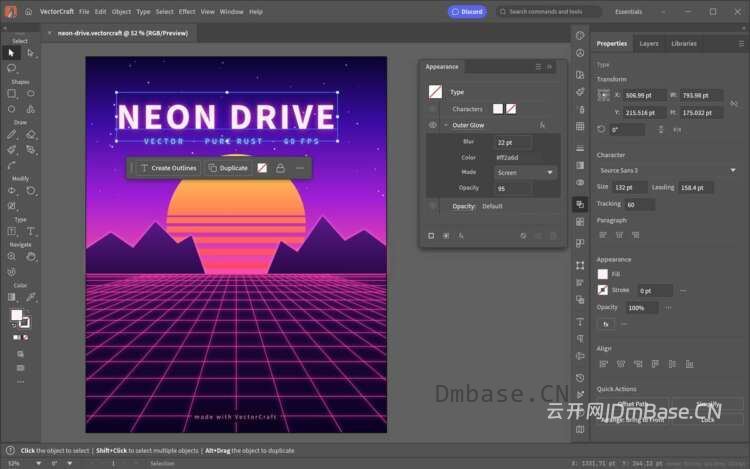Open stroke more options ellipsis

click(x=683, y=291)
